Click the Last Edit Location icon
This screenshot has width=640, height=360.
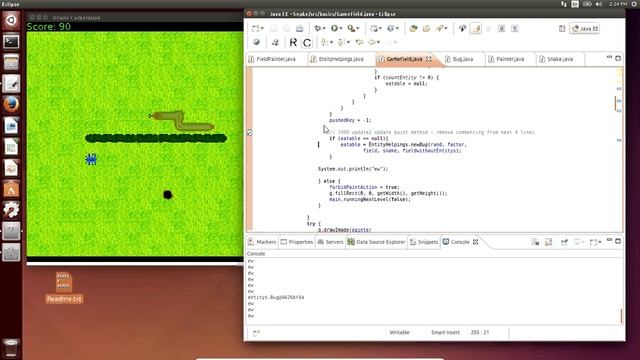click(x=359, y=42)
